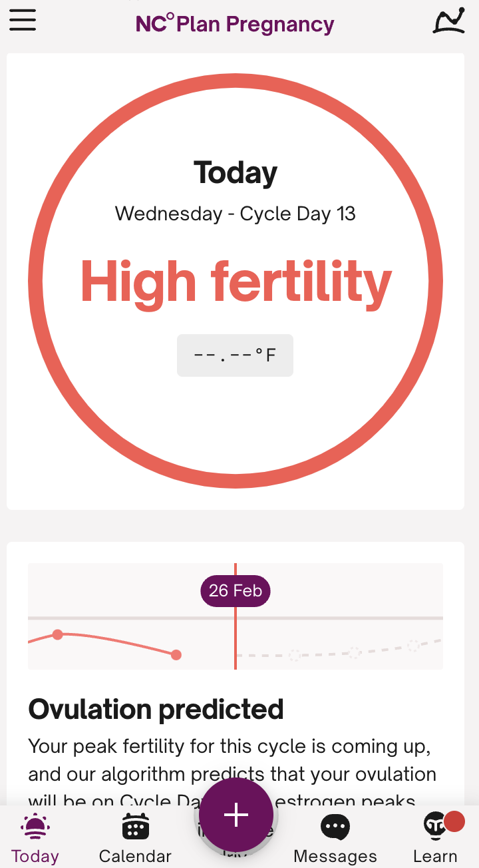Switch to the Learn tab

point(435,839)
